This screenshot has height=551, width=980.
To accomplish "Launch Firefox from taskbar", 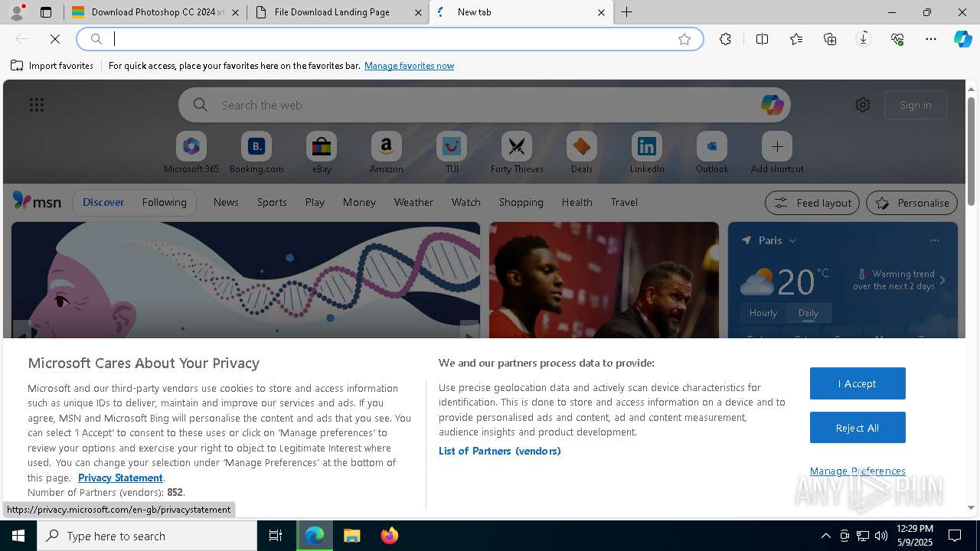I will (x=389, y=536).
